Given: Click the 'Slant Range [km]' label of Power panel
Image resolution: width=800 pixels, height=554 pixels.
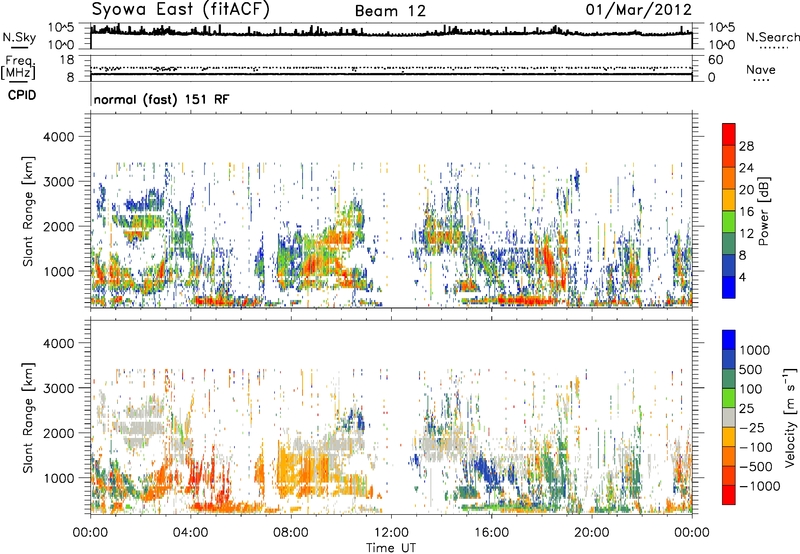Looking at the screenshot, I should [28, 211].
